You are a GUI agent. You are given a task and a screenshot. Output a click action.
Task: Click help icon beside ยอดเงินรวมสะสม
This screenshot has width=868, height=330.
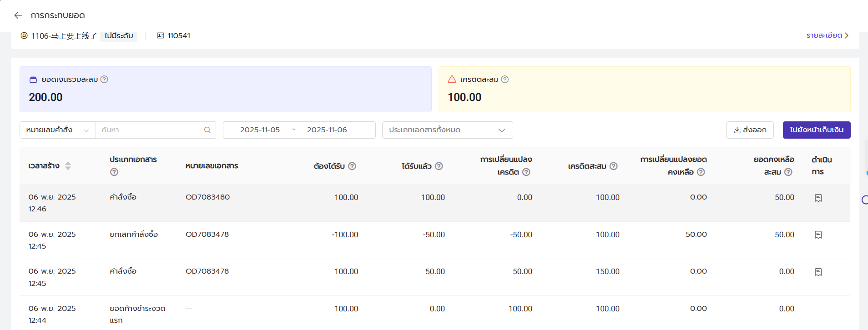104,80
